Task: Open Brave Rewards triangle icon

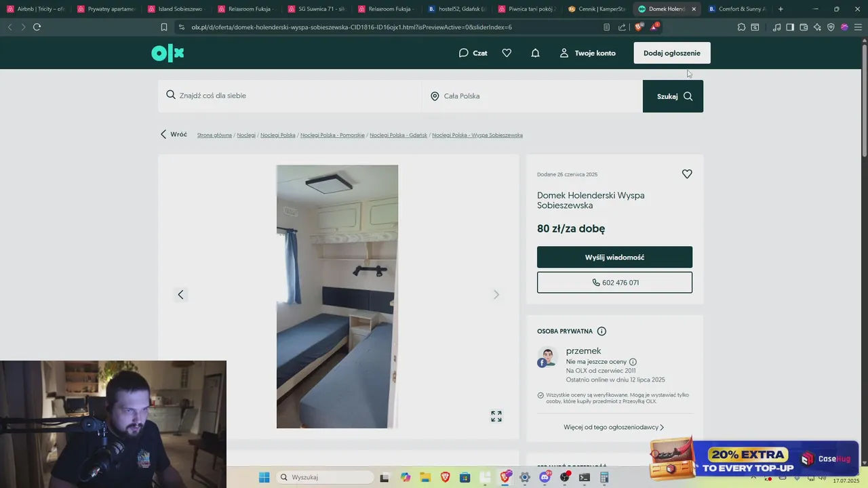Action: point(654,27)
